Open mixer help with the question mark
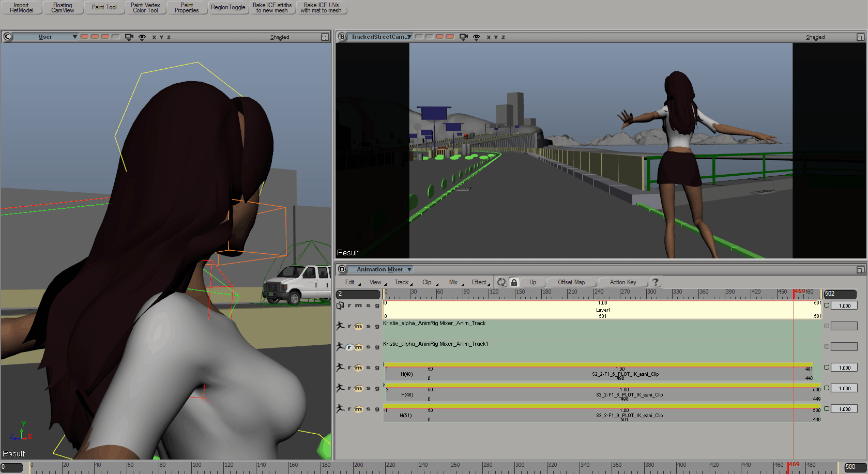The width and height of the screenshot is (868, 474). pyautogui.click(x=656, y=282)
